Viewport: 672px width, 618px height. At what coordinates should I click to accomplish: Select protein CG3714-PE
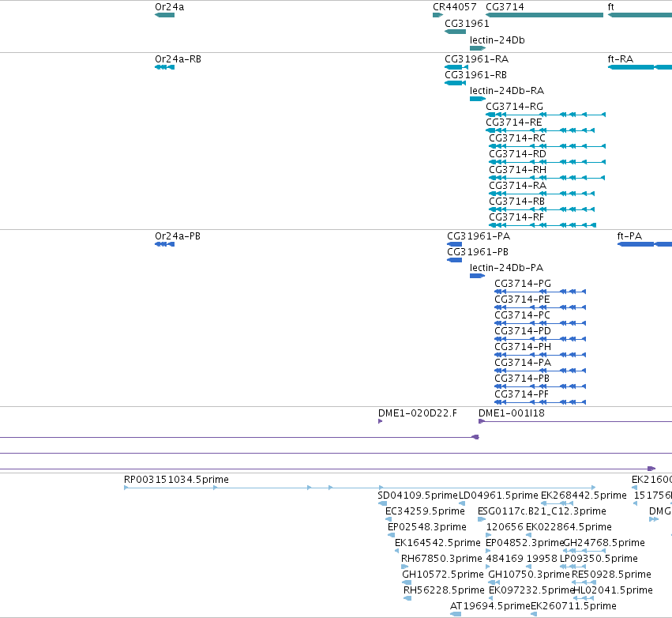point(540,307)
